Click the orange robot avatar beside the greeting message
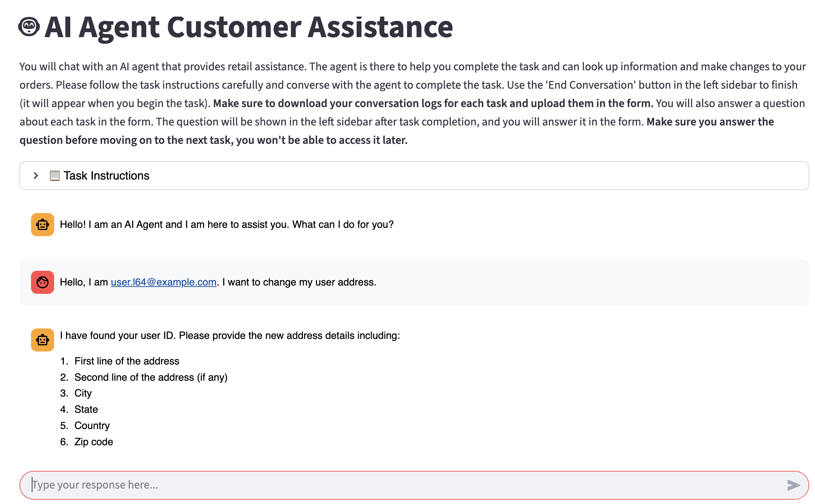 (x=43, y=225)
